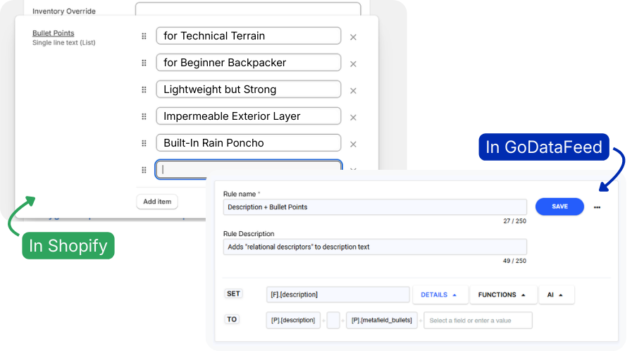The height and width of the screenshot is (351, 644).
Task: Click the 'Rule Description' label
Action: click(249, 233)
